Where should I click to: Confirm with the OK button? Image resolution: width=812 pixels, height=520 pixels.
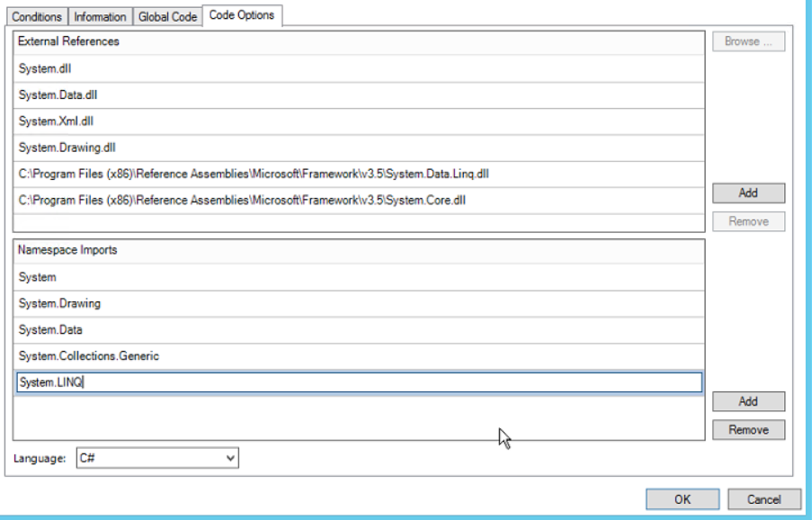pyautogui.click(x=683, y=499)
